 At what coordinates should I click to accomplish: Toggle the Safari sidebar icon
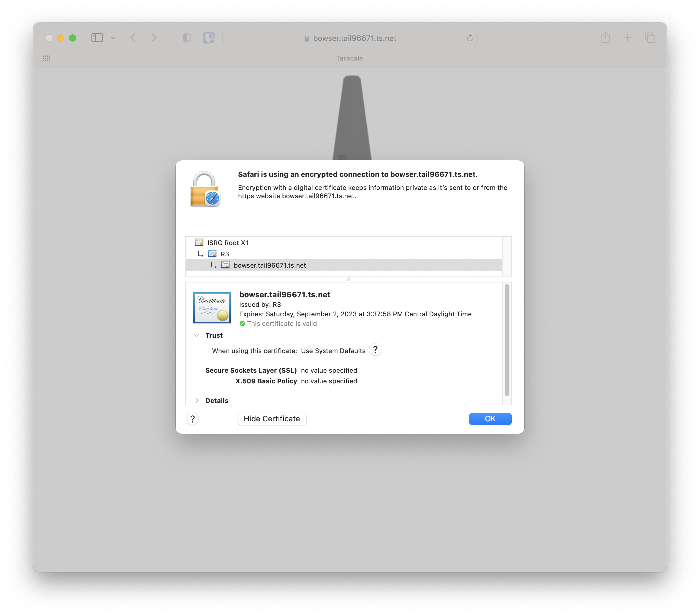[x=97, y=38]
